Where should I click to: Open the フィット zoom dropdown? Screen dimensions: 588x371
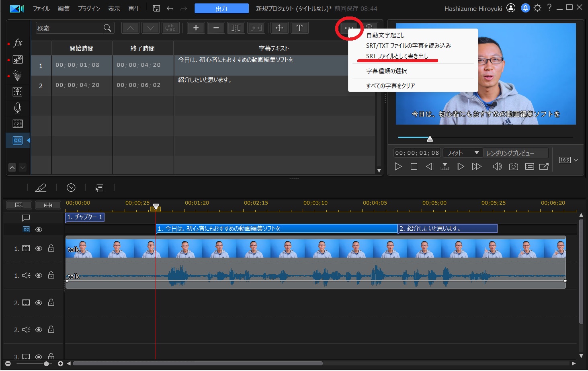[463, 153]
